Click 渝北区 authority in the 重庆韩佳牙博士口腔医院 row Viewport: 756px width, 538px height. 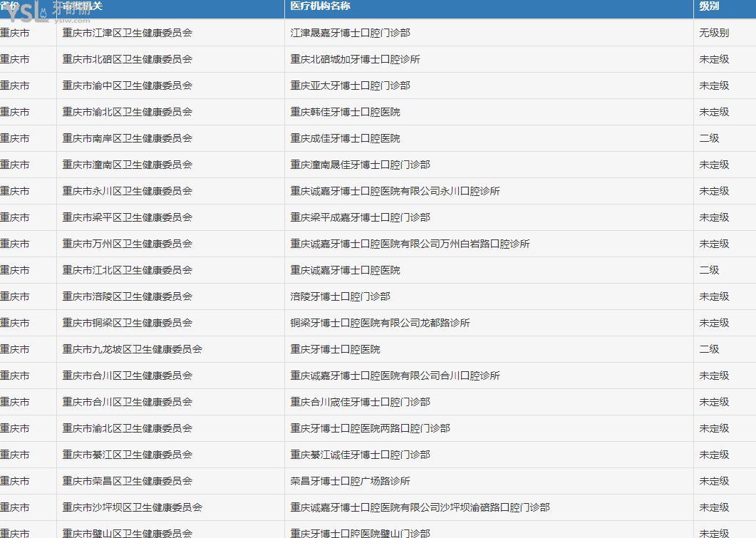128,112
